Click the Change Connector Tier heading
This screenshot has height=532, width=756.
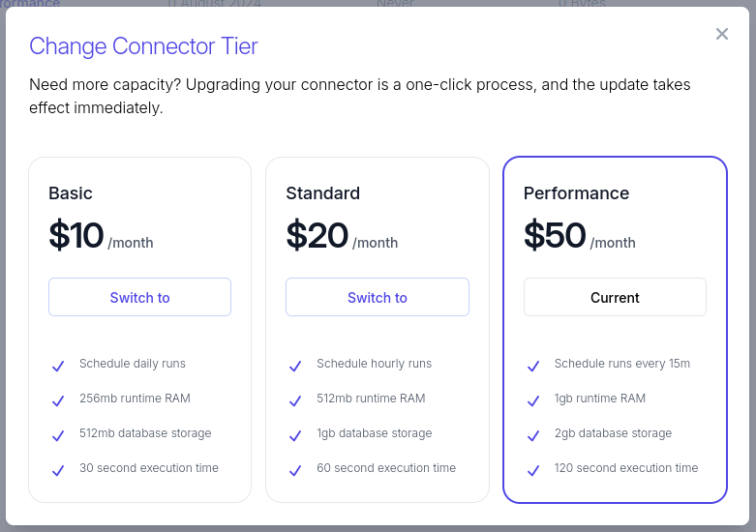tap(143, 45)
